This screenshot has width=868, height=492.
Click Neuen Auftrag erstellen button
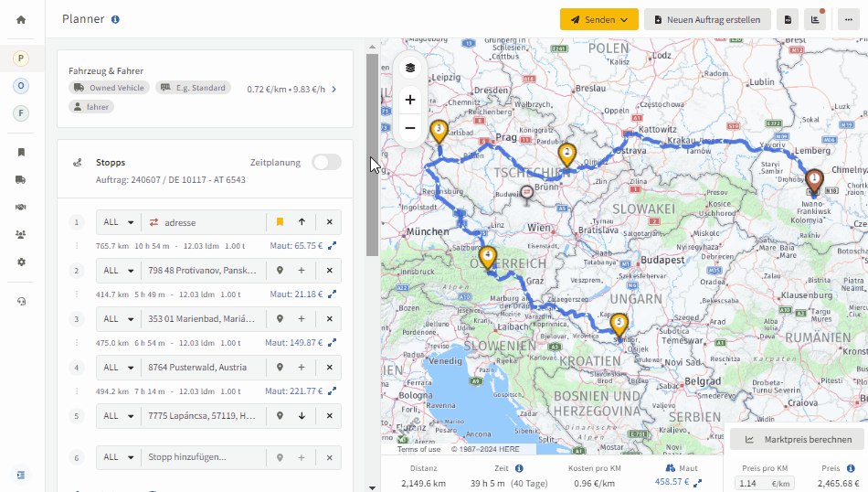[x=707, y=19]
